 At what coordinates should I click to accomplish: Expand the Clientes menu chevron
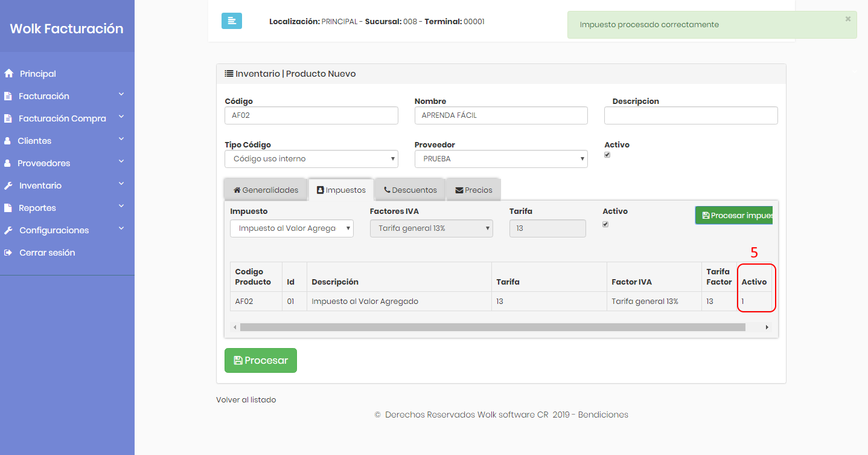coord(121,140)
